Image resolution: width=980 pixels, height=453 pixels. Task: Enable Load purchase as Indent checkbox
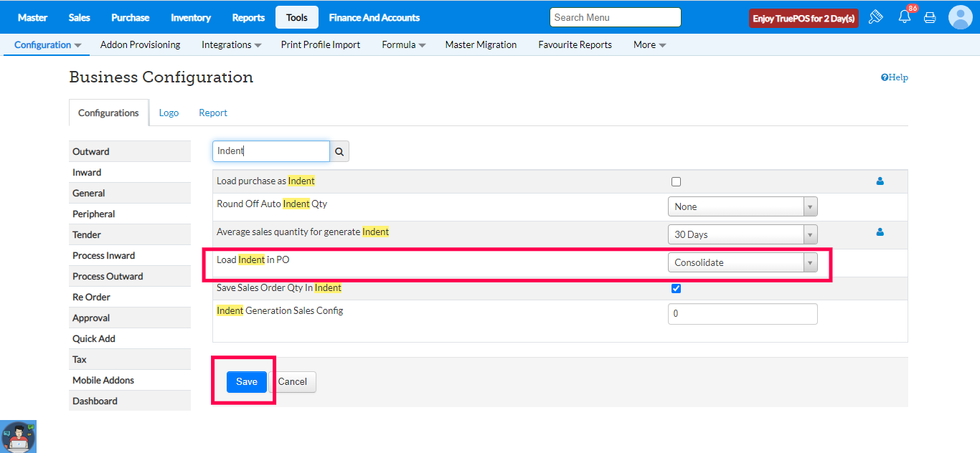(x=676, y=182)
